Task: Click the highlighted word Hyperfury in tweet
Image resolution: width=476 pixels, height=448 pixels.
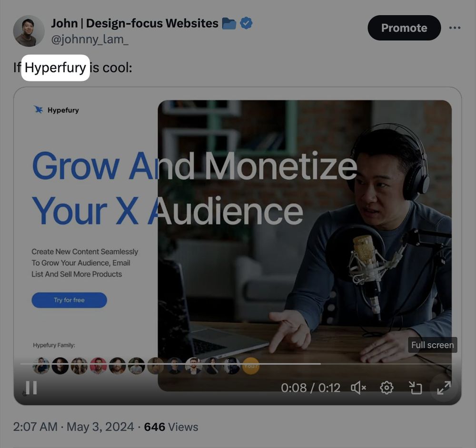Action: coord(55,68)
